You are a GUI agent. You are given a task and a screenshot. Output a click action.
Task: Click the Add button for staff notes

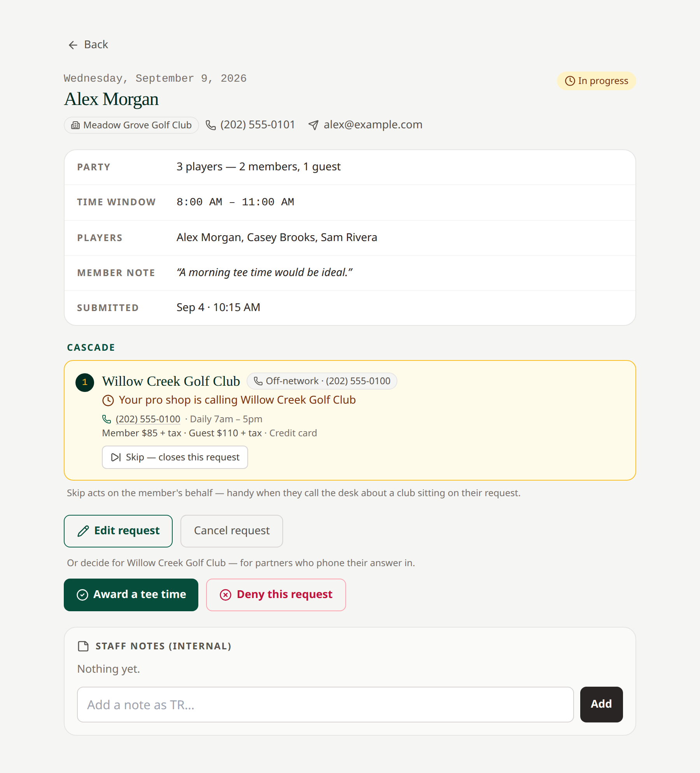pyautogui.click(x=601, y=705)
